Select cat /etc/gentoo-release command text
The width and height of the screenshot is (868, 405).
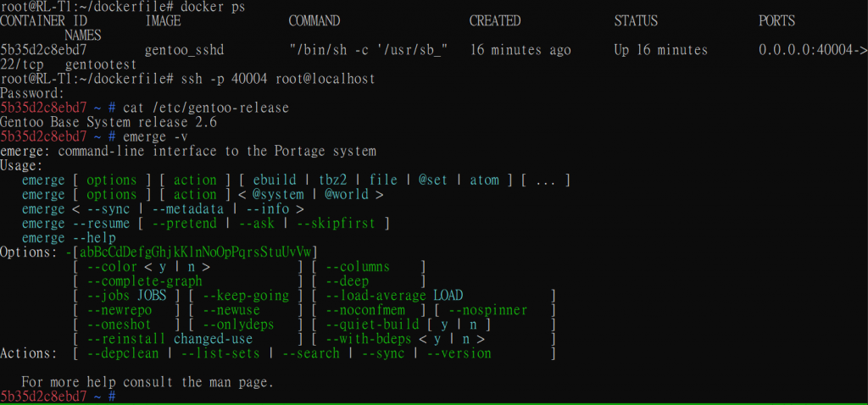(206, 108)
